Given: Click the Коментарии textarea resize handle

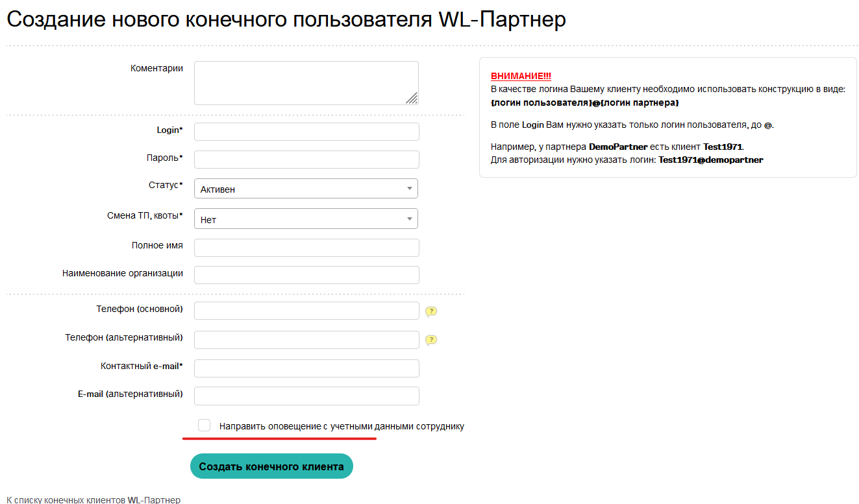Looking at the screenshot, I should tap(412, 98).
